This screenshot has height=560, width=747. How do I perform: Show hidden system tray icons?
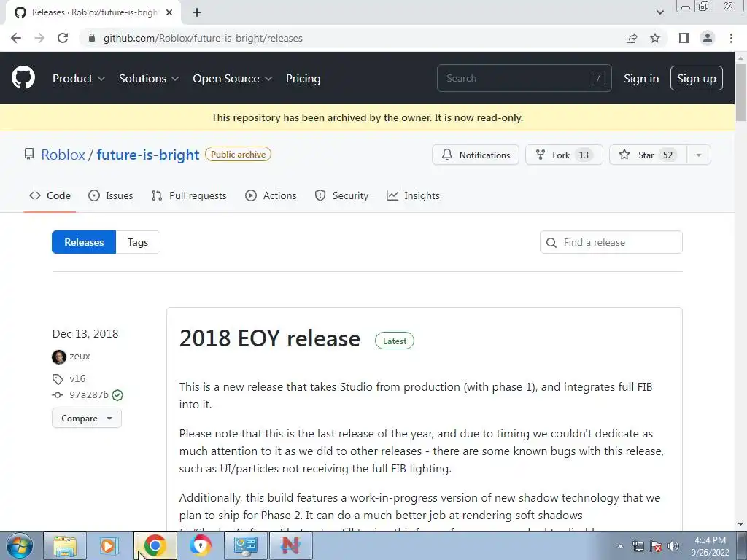tap(620, 546)
